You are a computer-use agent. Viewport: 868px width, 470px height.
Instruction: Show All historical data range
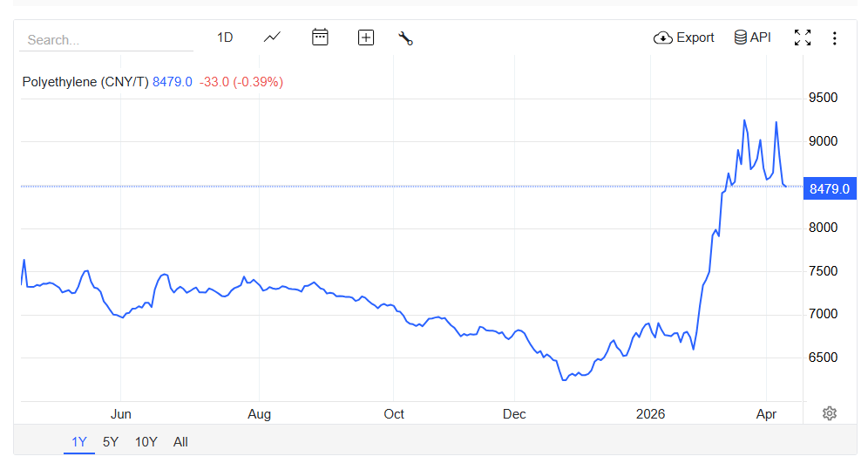[x=180, y=442]
